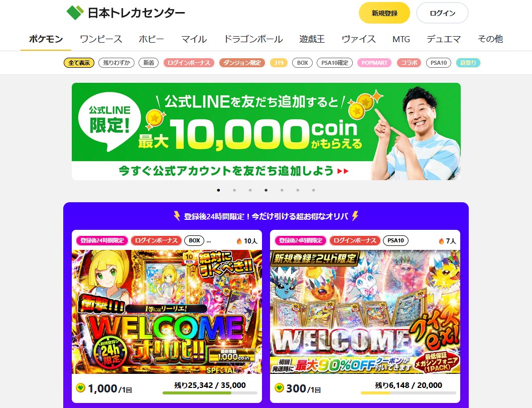The width and height of the screenshot is (532, 408).
Task: Select the fourth carousel dot indicator
Action: coord(266,190)
